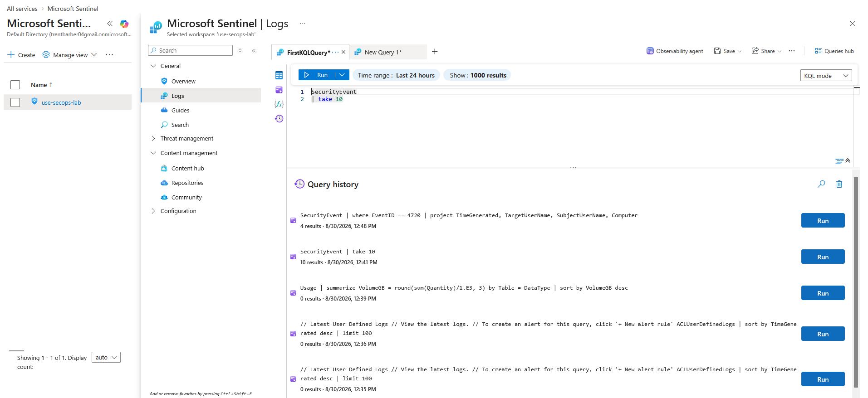Open the Functions fx icon in side rail
The width and height of the screenshot is (868, 398).
point(279,104)
